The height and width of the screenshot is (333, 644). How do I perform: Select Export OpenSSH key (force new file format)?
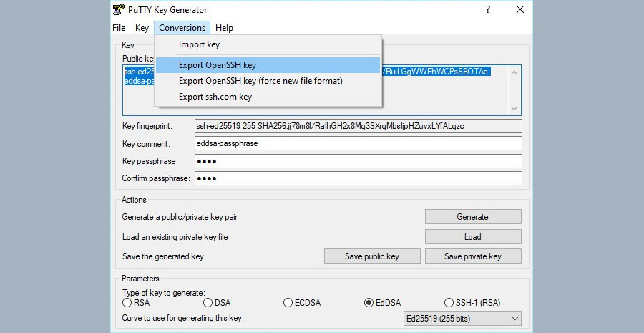point(268,81)
